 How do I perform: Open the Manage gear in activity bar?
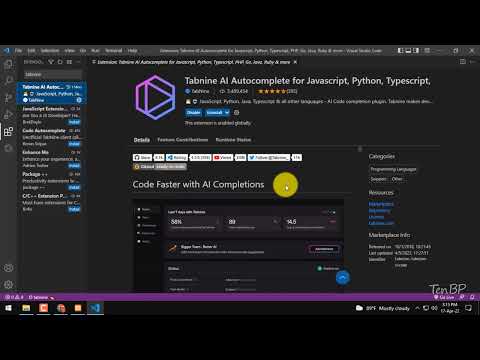[x=8, y=284]
